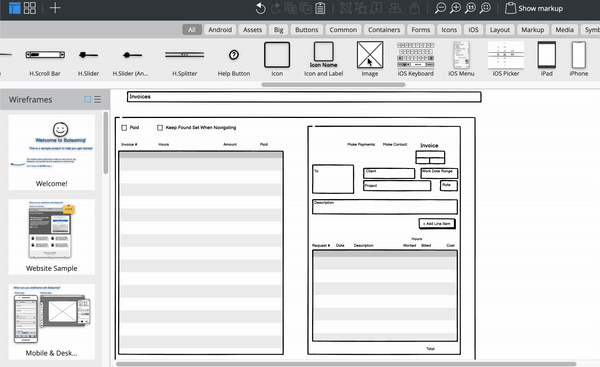
Task: Open the Buttons category
Action: (307, 29)
